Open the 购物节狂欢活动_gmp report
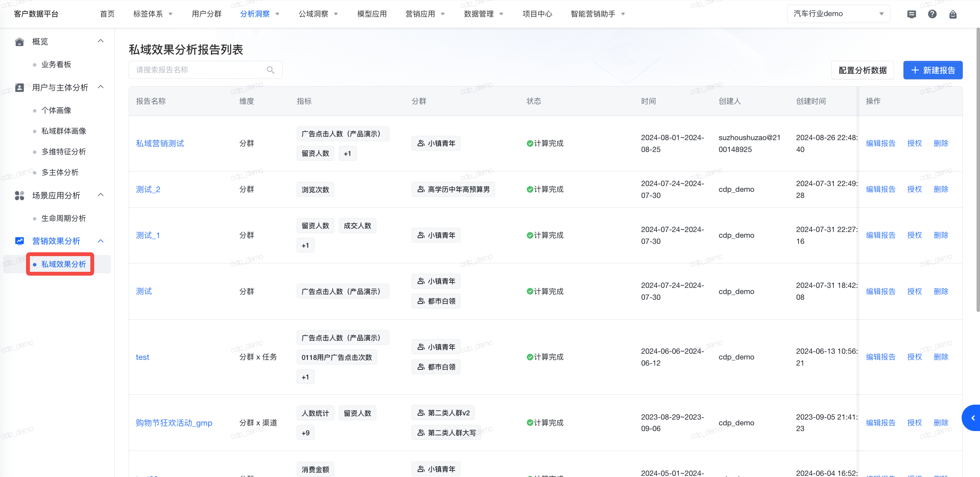Image resolution: width=980 pixels, height=477 pixels. [174, 423]
